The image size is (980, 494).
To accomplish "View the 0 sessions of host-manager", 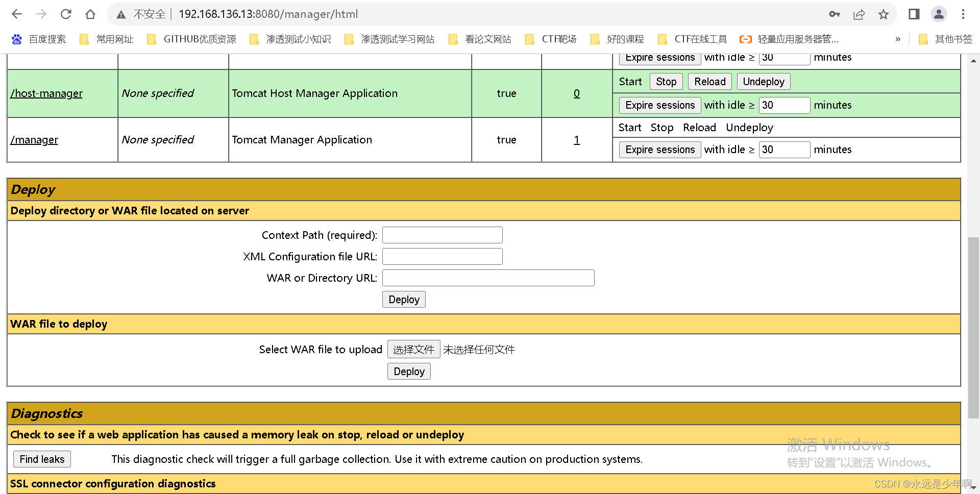I will pyautogui.click(x=577, y=93).
